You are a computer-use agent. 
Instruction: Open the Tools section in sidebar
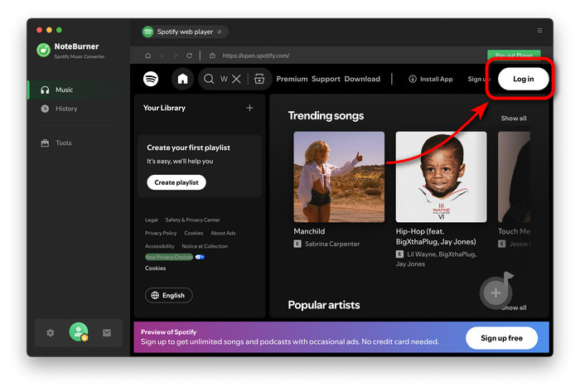coord(56,143)
